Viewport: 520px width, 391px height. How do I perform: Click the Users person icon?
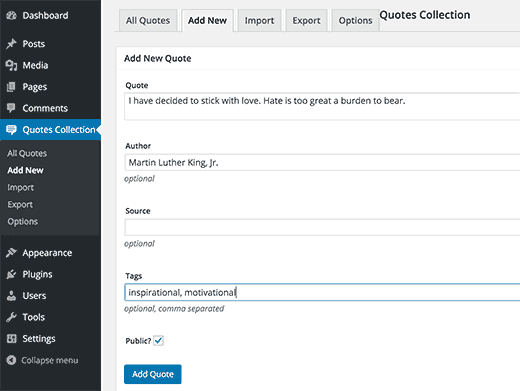[x=11, y=296]
